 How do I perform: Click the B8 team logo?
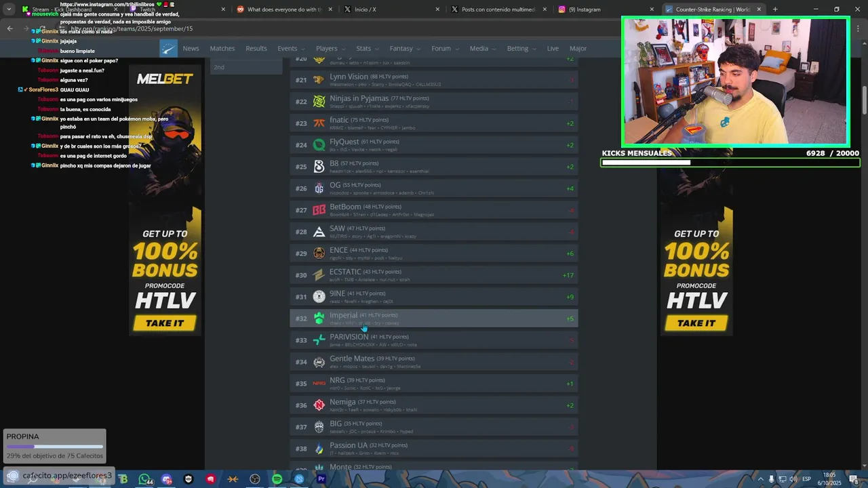(x=319, y=167)
